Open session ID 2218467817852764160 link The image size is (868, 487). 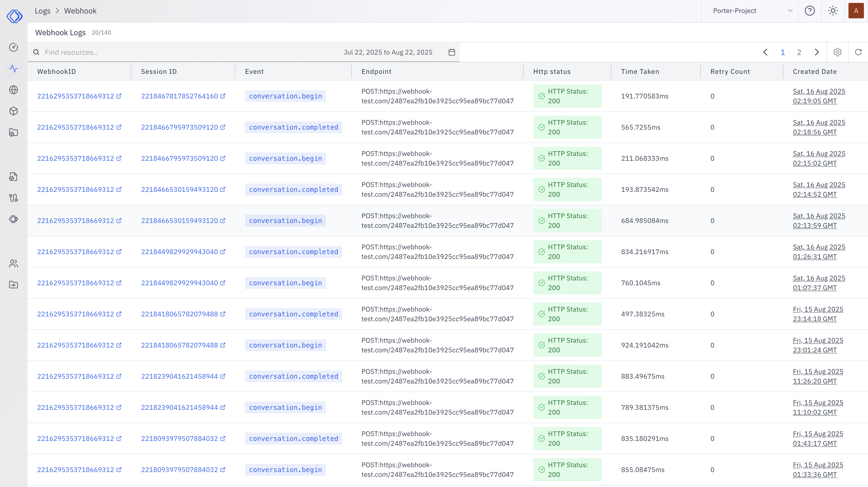click(180, 96)
